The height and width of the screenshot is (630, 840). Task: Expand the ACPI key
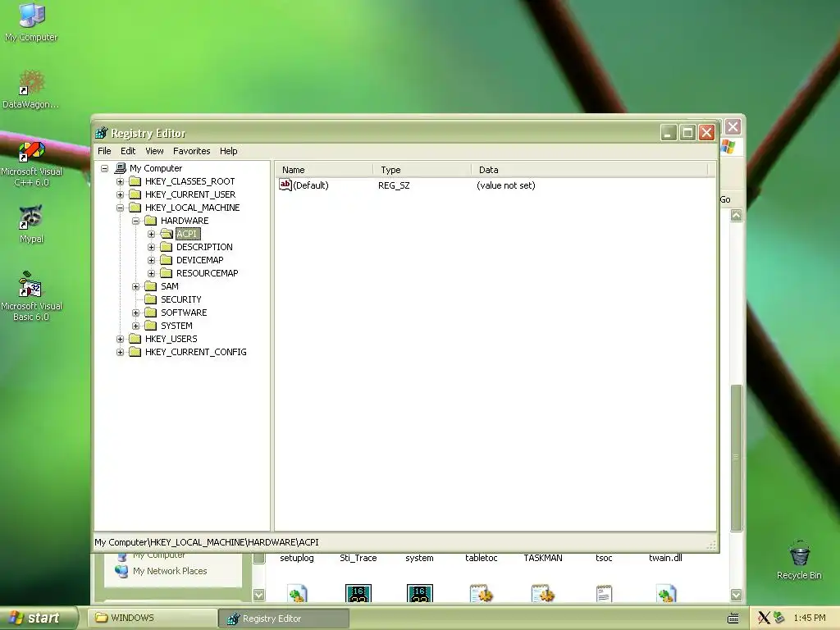(151, 234)
